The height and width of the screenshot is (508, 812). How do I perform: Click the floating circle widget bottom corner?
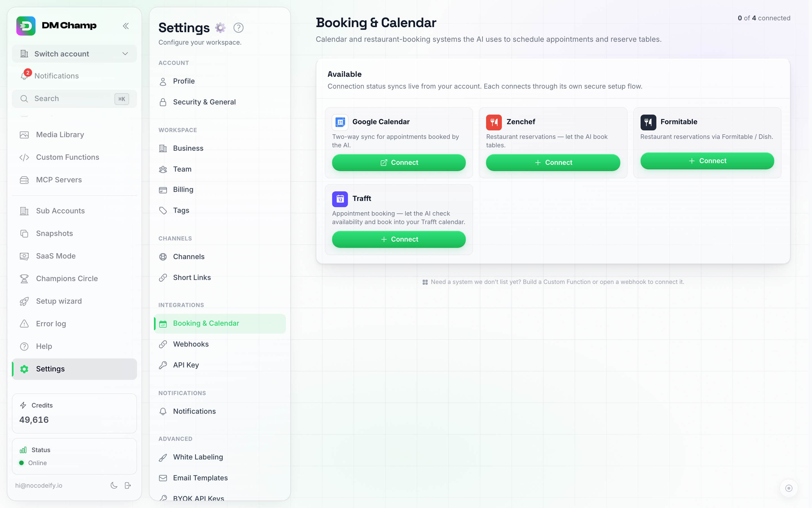[x=789, y=488]
